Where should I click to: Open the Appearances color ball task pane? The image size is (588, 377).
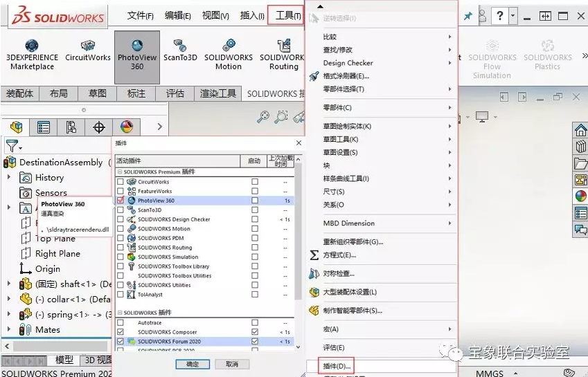580,196
